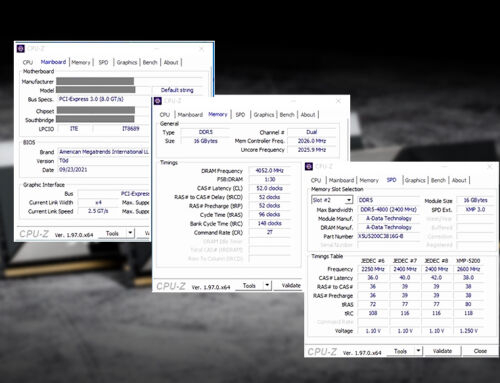The height and width of the screenshot is (383, 500).
Task: Click Mem Controller Freq. value 2026.0 MHz
Action: (x=312, y=141)
